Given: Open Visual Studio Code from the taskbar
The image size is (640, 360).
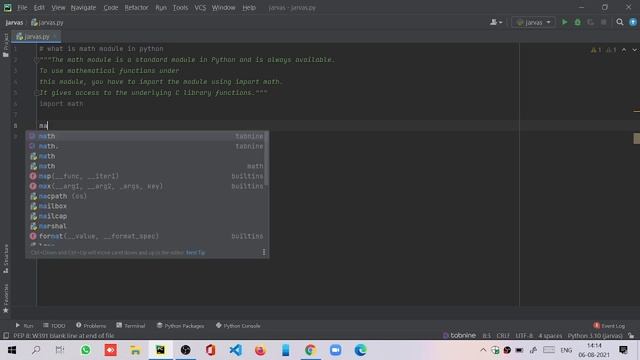Looking at the screenshot, I should [x=236, y=350].
